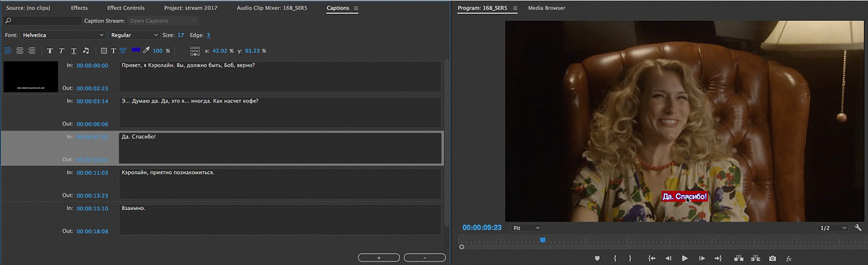This screenshot has width=868, height=265.
Task: Edit the y position value 93.23
Action: (252, 51)
